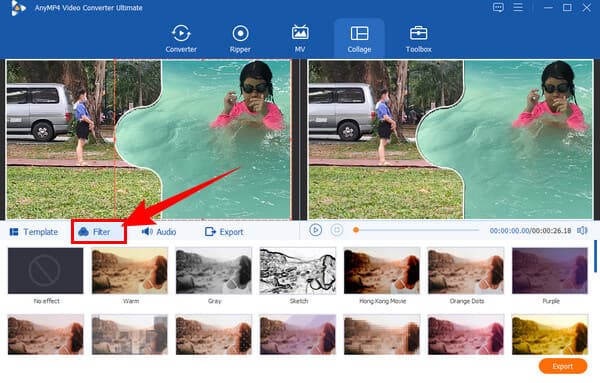Apply the Gray filter
The width and height of the screenshot is (600, 383).
214,271
